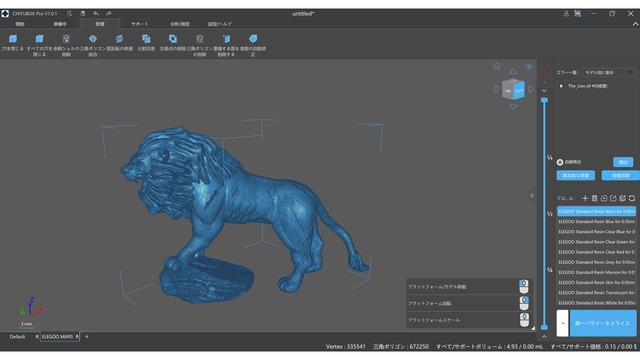The height and width of the screenshot is (360, 640).
Task: Switch to the サポート tab
Action: point(140,24)
